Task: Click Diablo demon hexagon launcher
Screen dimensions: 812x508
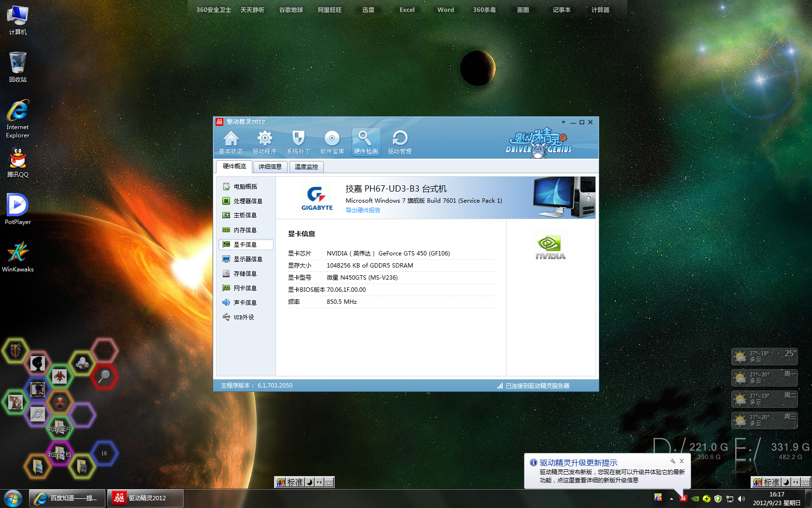Action: [x=59, y=376]
